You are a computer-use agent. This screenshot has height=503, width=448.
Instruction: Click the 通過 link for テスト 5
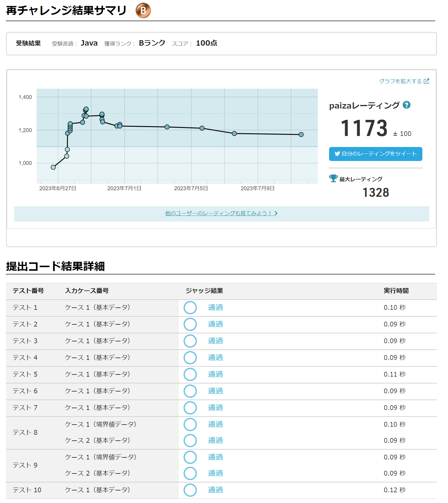click(215, 374)
